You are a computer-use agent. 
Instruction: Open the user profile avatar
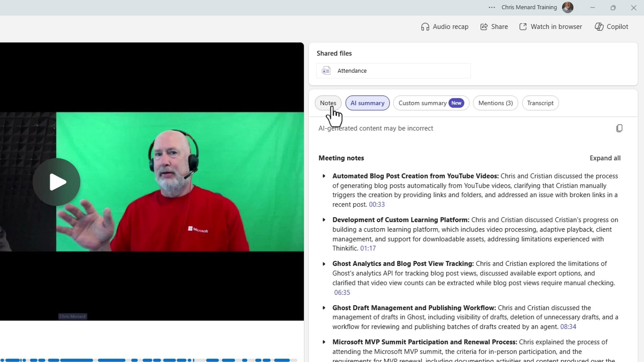click(x=568, y=7)
